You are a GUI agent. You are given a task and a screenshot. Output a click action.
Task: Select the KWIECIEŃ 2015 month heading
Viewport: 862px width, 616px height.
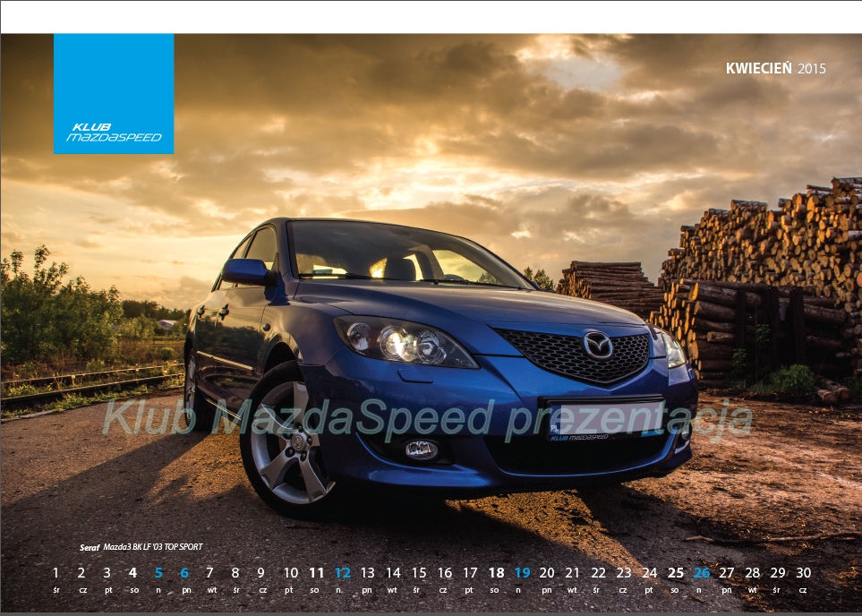(775, 68)
